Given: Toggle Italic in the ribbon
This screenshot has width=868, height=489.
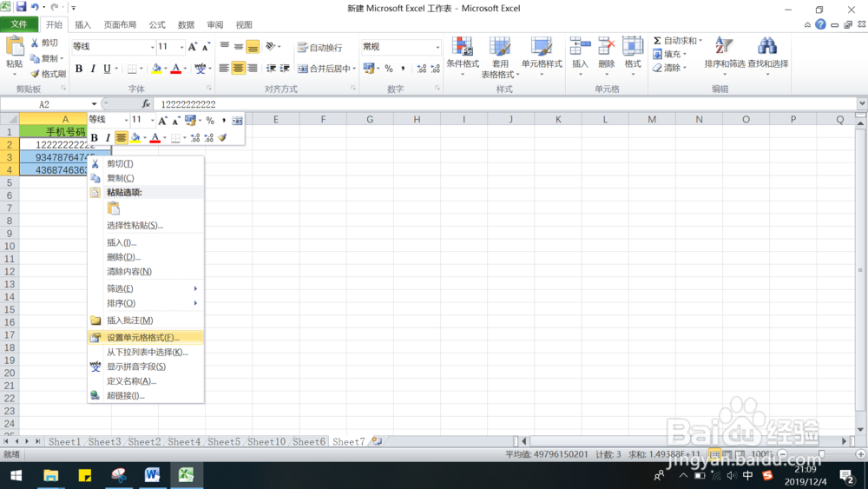Looking at the screenshot, I should 93,69.
